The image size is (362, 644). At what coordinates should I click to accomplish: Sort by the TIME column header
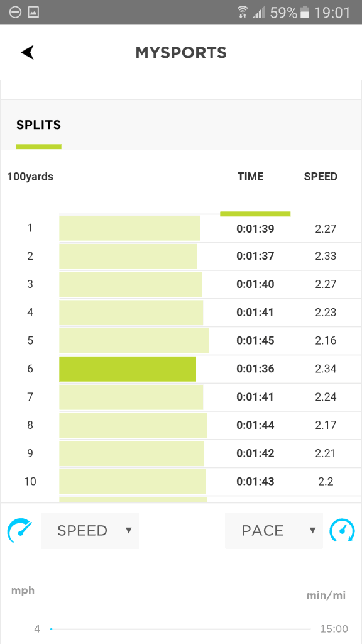coord(250,177)
